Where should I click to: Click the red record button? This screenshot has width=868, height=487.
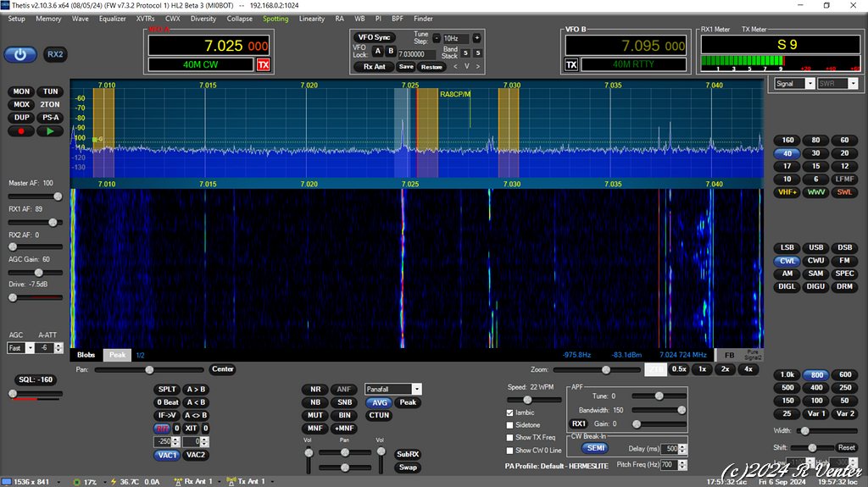(22, 131)
